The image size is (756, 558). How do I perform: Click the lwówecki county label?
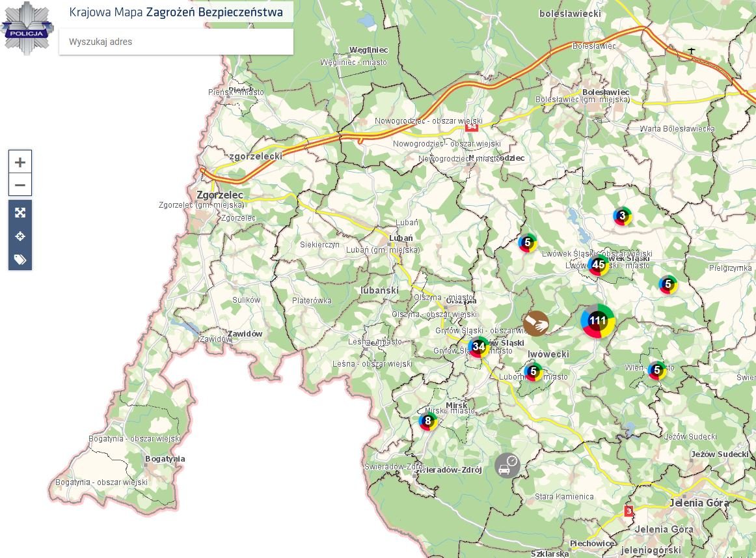click(548, 354)
